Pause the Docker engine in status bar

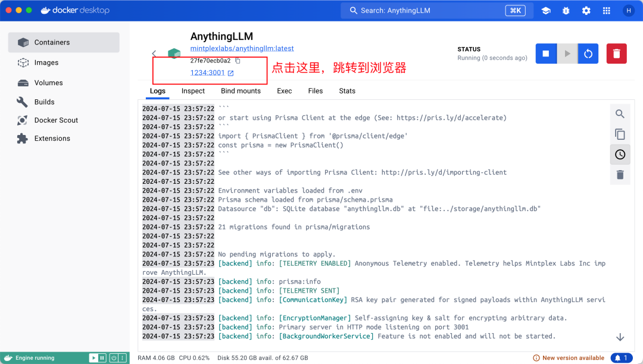point(102,358)
